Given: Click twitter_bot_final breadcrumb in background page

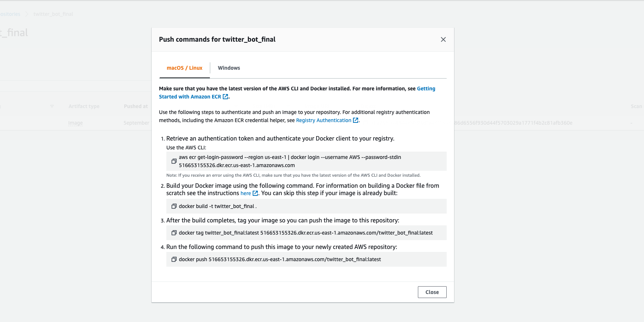Looking at the screenshot, I should 53,14.
